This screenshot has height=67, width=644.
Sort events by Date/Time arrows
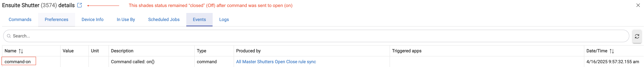point(612,51)
